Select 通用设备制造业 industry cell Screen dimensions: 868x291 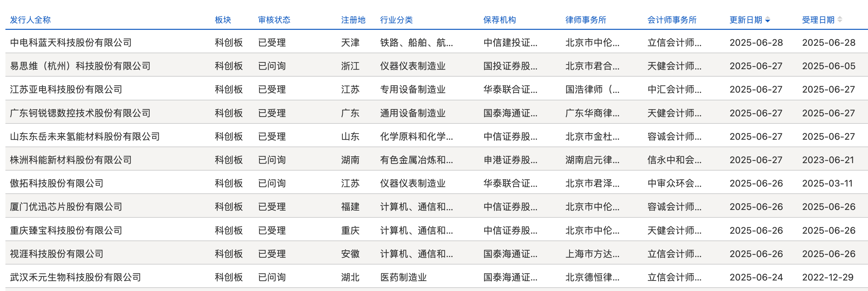413,113
